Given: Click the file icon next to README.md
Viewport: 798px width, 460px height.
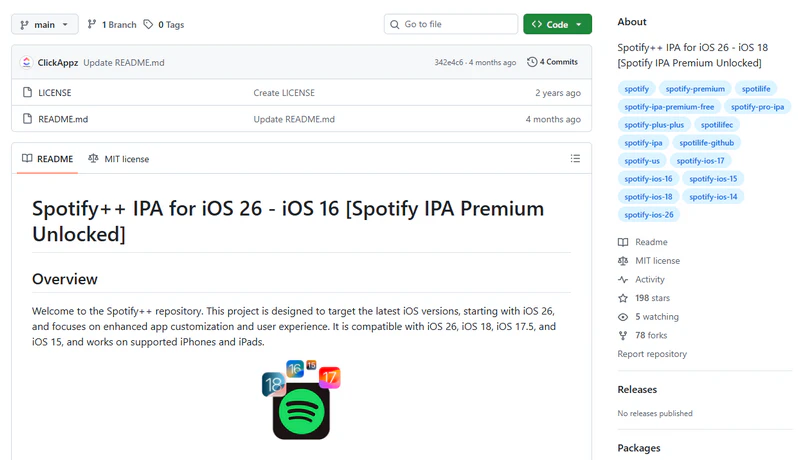Looking at the screenshot, I should (27, 119).
